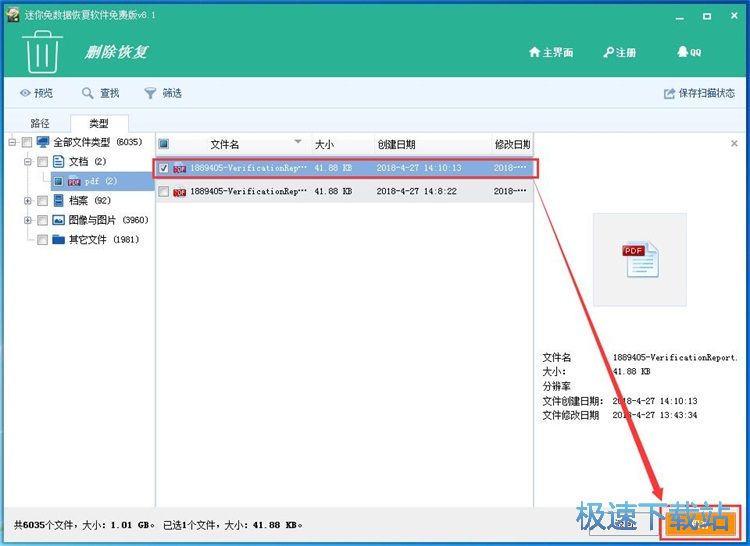Select the 图像与图片 (3960) tree item
The height and width of the screenshot is (546, 750).
pyautogui.click(x=109, y=220)
